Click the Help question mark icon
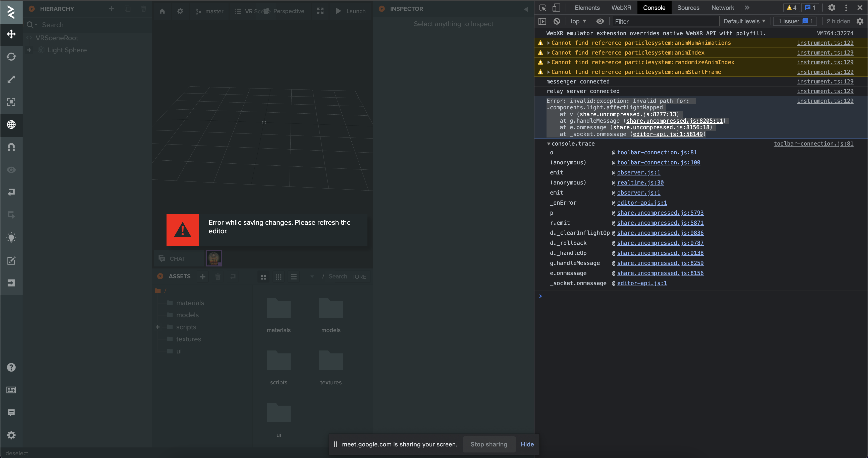Image resolution: width=868 pixels, height=458 pixels. (x=11, y=367)
